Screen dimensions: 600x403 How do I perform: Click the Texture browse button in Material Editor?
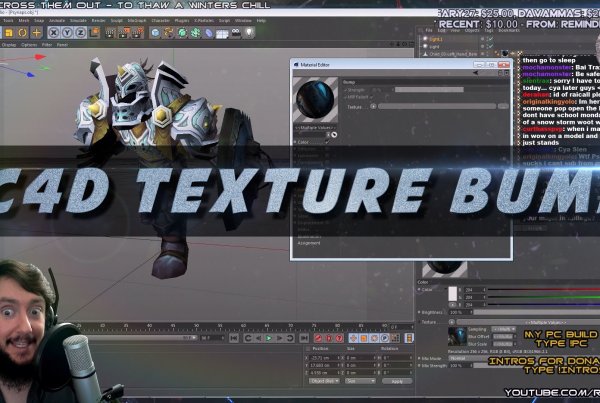tap(503, 106)
